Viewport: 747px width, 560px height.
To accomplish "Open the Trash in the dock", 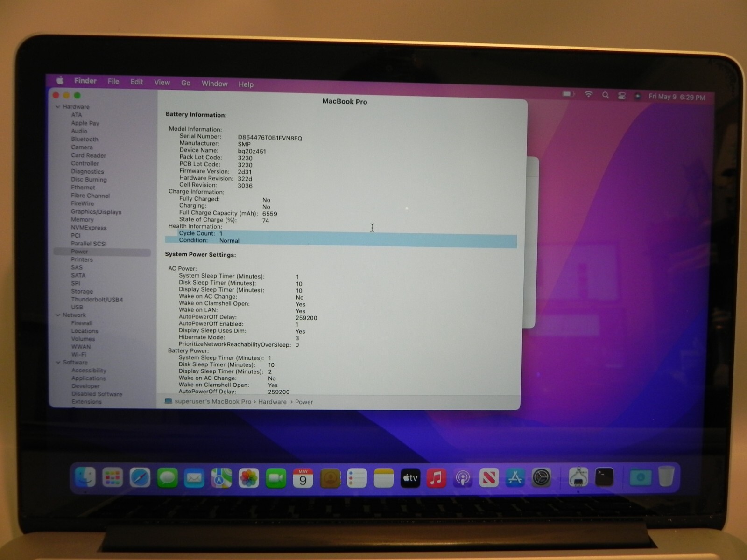I will coord(666,476).
